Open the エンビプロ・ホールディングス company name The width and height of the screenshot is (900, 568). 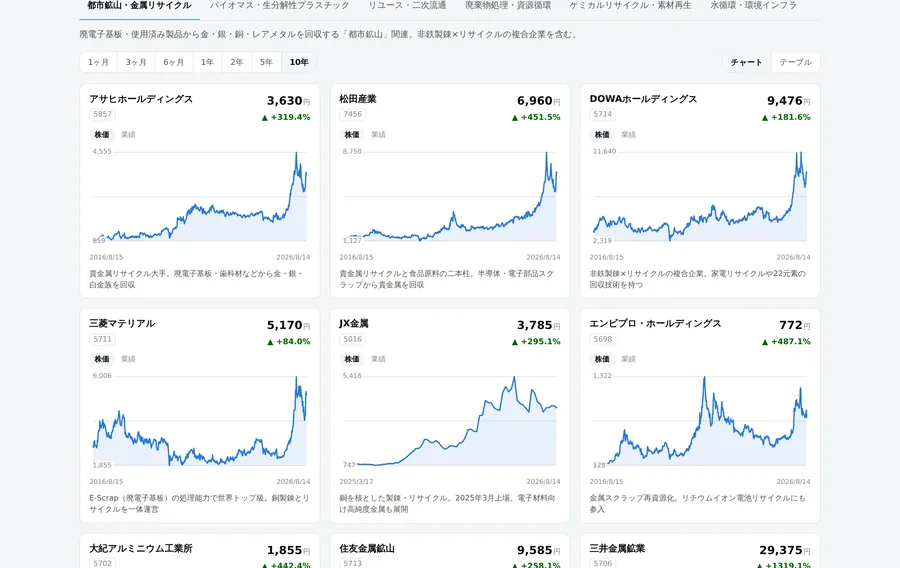pos(655,323)
